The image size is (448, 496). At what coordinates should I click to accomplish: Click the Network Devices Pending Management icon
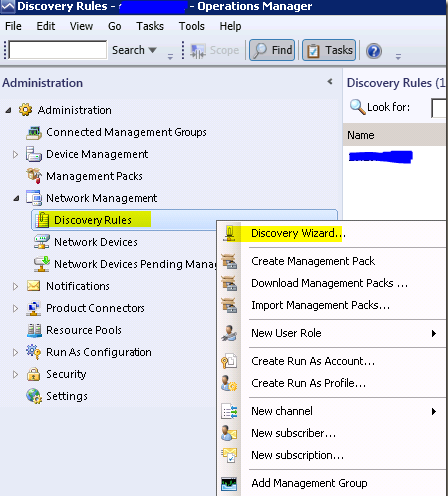[42, 264]
